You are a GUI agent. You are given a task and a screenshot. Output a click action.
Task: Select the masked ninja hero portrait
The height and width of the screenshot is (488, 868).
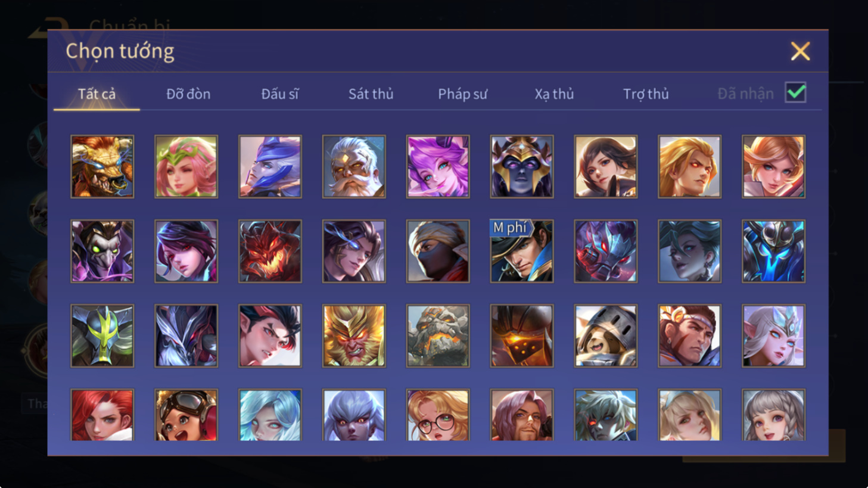(x=438, y=251)
